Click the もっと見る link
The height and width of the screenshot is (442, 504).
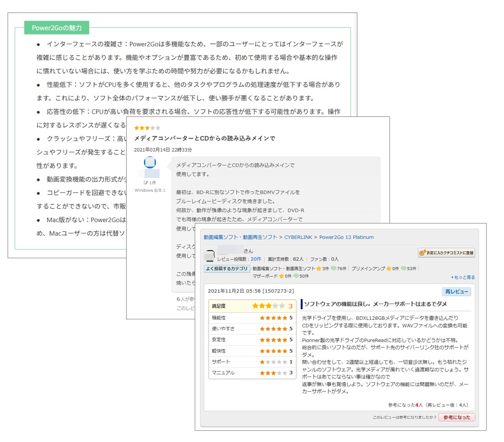(463, 277)
